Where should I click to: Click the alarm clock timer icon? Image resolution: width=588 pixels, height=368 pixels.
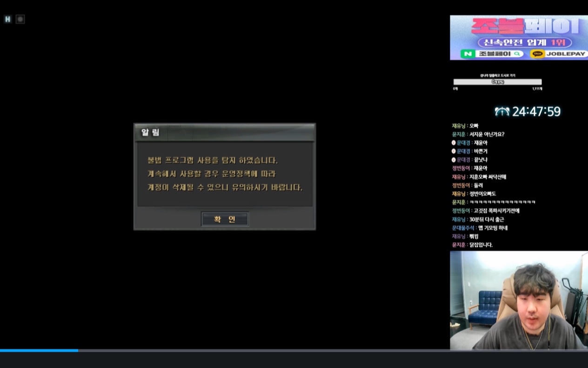[502, 111]
